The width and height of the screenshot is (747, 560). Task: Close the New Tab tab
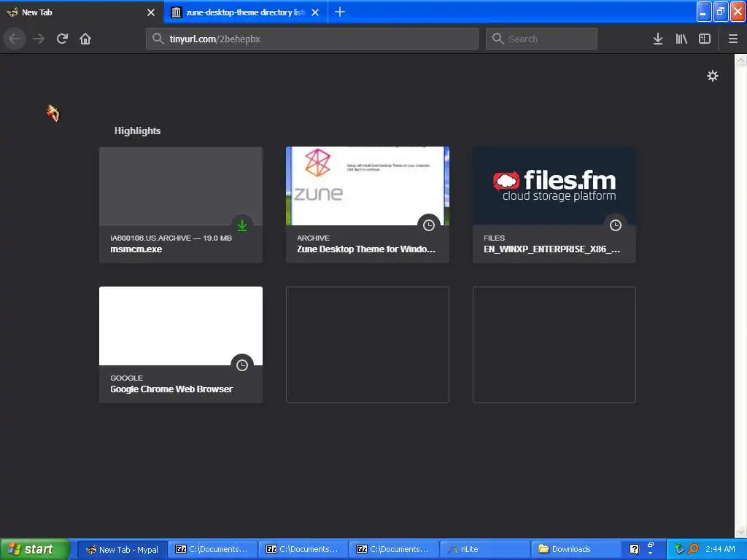point(151,12)
